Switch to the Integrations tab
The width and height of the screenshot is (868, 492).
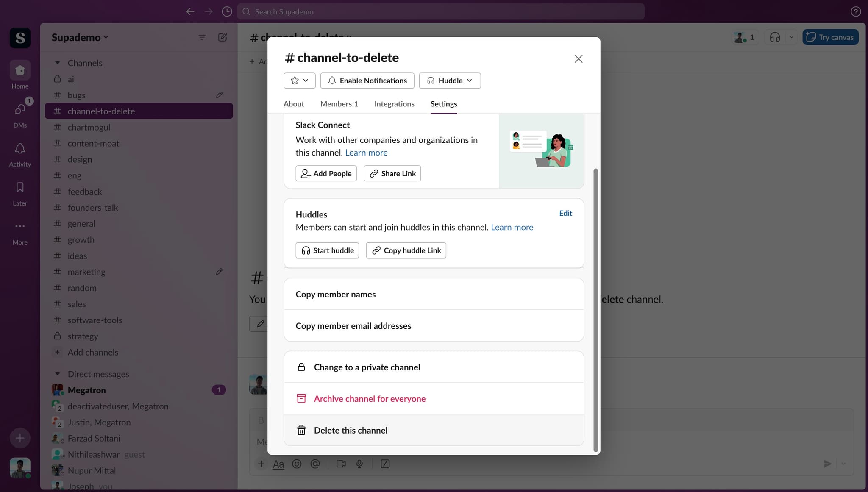pos(394,104)
